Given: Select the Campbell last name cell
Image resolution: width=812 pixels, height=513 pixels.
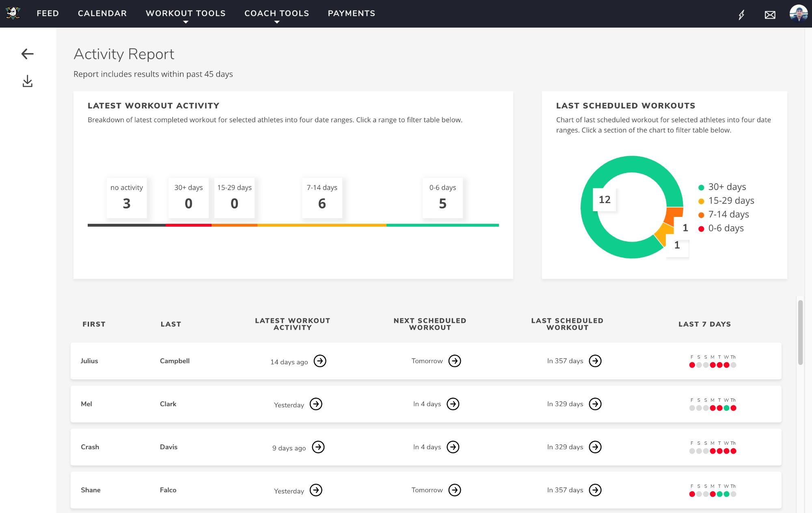Looking at the screenshot, I should tap(175, 361).
